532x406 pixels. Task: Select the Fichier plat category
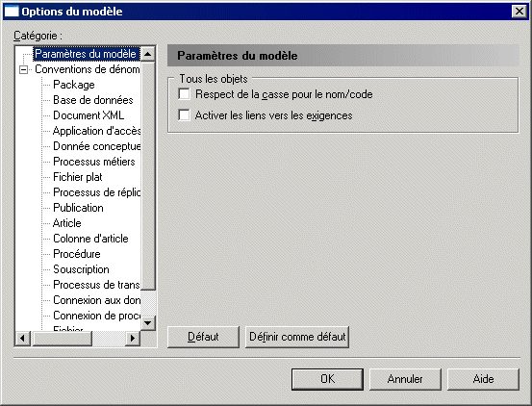[x=78, y=177]
